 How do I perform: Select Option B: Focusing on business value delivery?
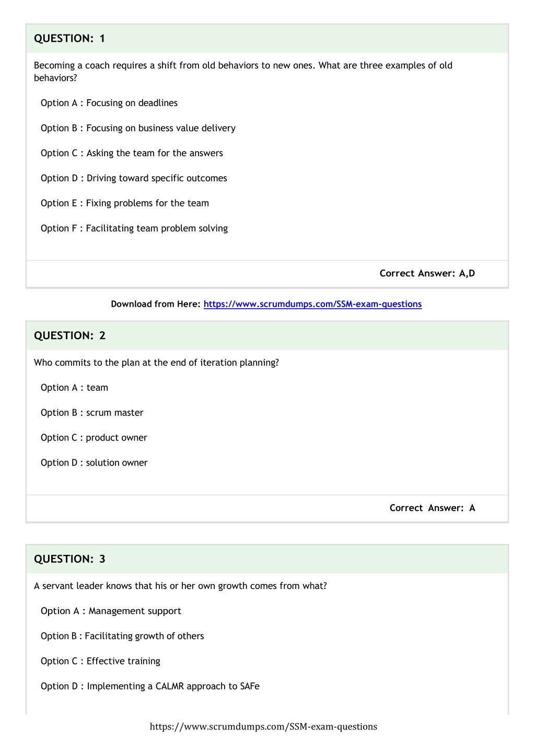[138, 128]
